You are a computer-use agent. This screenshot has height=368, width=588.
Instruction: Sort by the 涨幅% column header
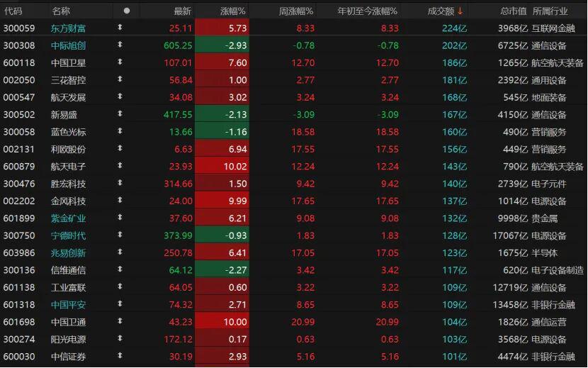click(232, 11)
